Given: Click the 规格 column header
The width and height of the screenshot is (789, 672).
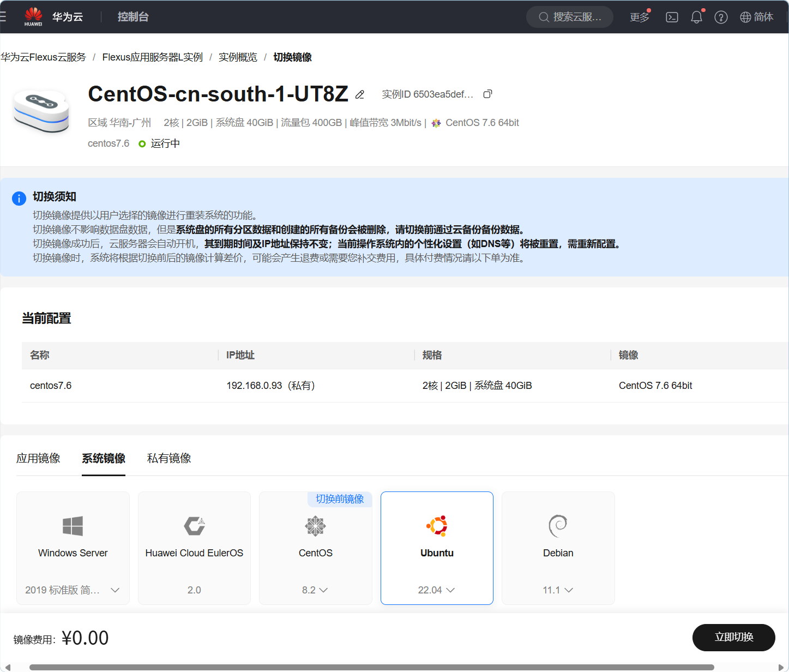Looking at the screenshot, I should coord(432,355).
